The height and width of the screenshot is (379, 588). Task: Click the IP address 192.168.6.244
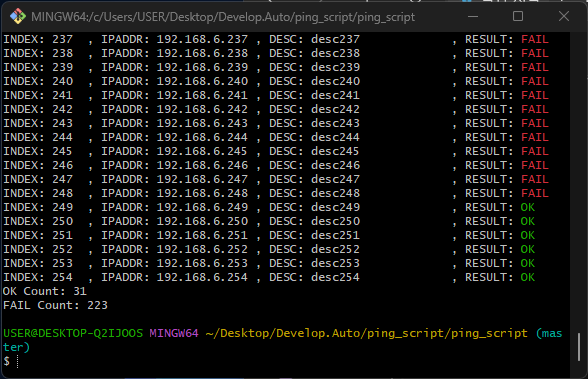tap(202, 137)
